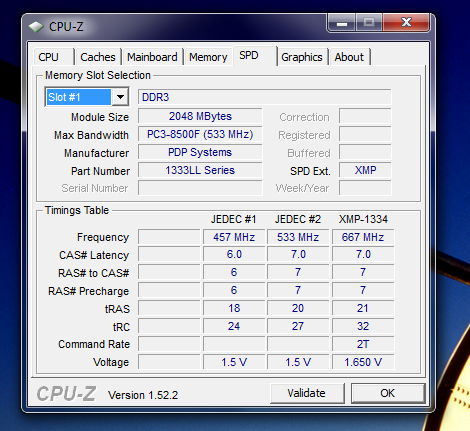Click the tRAS value 18
The height and width of the screenshot is (431, 470).
(x=234, y=308)
